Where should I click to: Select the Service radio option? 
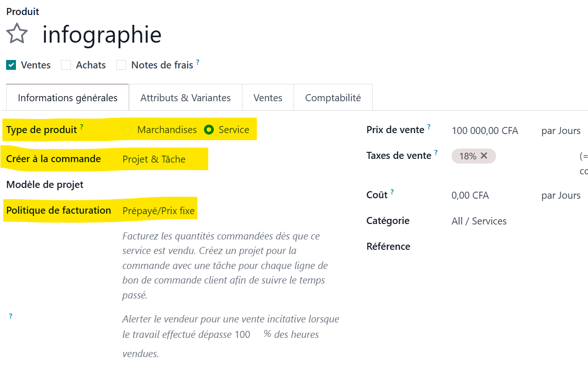(x=209, y=130)
